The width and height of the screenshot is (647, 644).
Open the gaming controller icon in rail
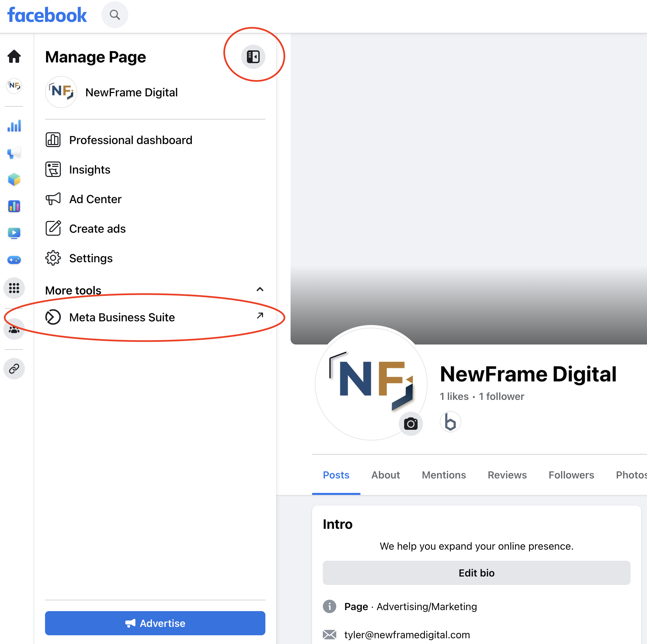pyautogui.click(x=14, y=260)
